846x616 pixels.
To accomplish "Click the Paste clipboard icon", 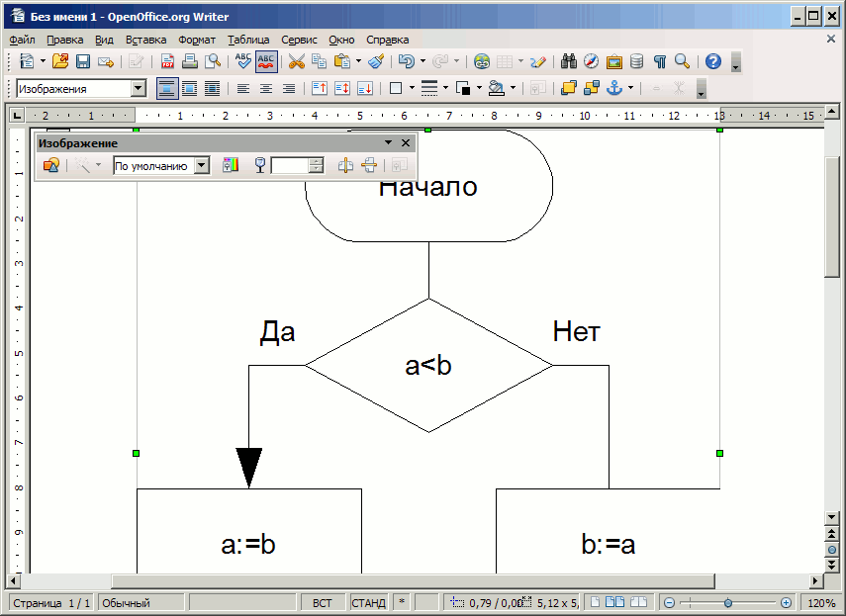I will tap(342, 61).
